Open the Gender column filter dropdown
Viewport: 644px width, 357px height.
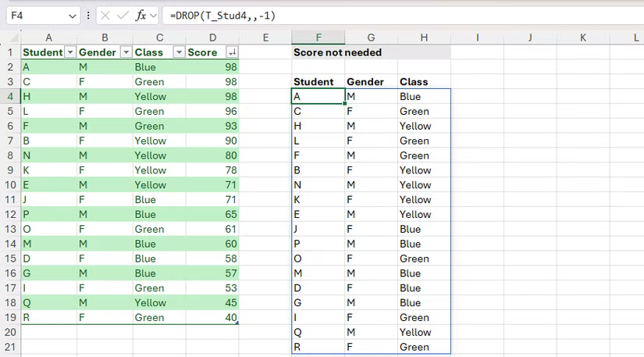coord(123,52)
